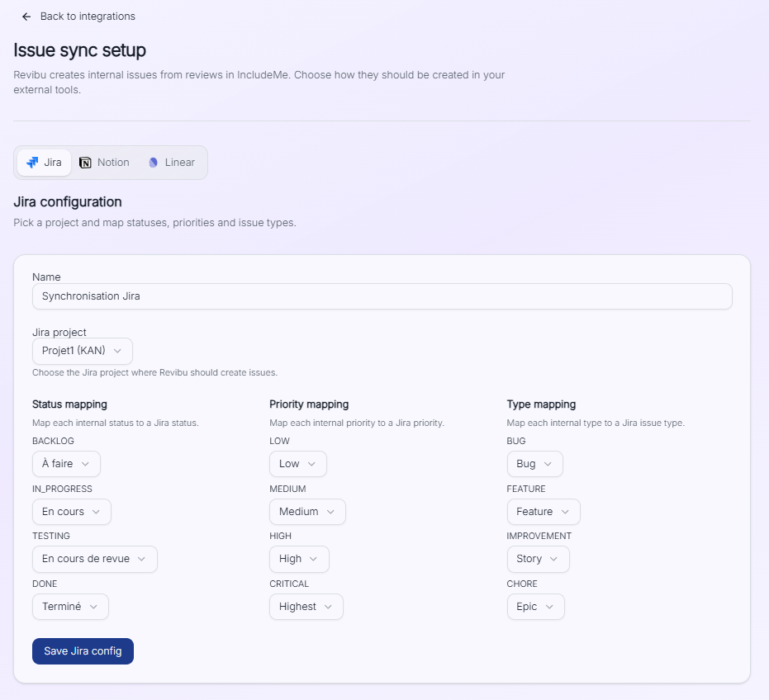This screenshot has width=769, height=700.
Task: Open the FEATURE dropdown showing Feature
Action: pyautogui.click(x=543, y=512)
